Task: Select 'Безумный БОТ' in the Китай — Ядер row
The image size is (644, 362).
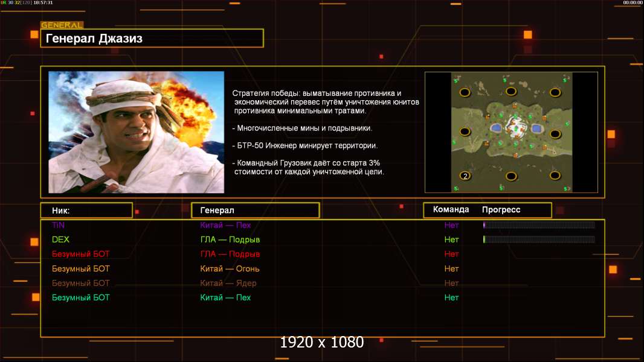Action: click(x=80, y=283)
